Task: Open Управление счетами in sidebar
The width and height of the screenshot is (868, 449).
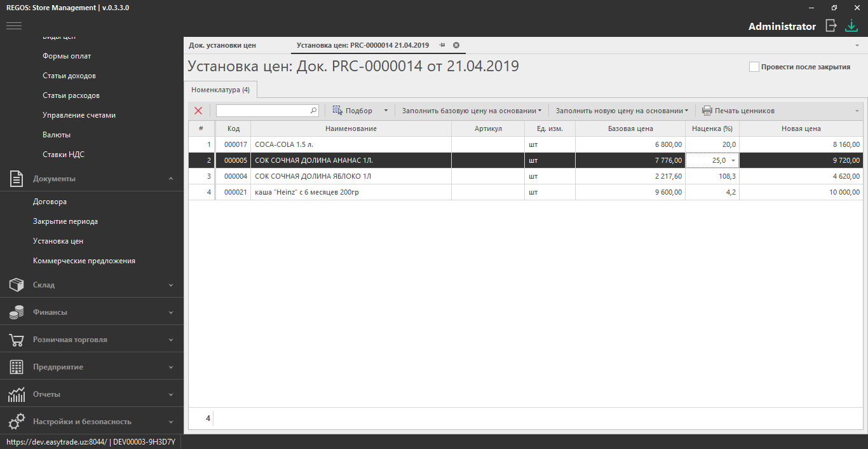Action: (x=79, y=115)
